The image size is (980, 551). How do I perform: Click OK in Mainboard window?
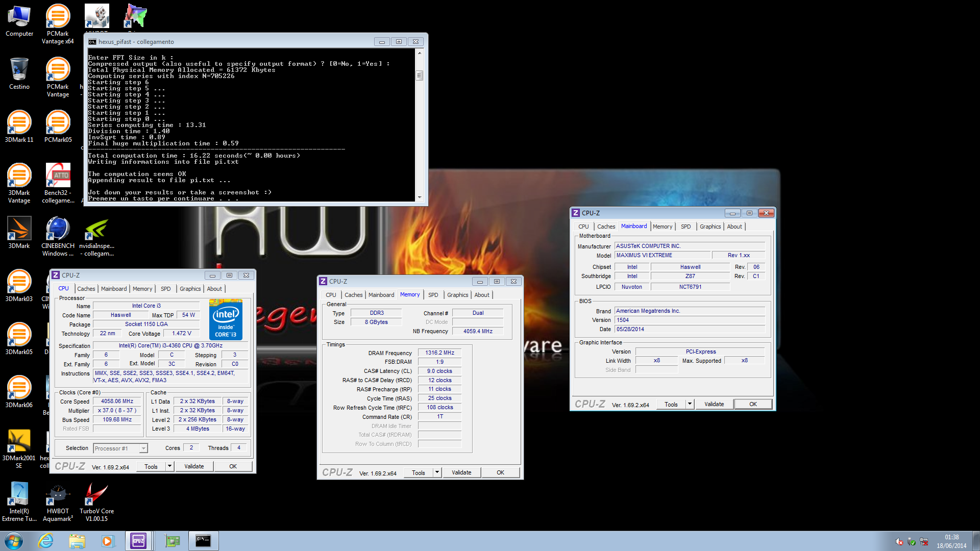click(x=753, y=404)
